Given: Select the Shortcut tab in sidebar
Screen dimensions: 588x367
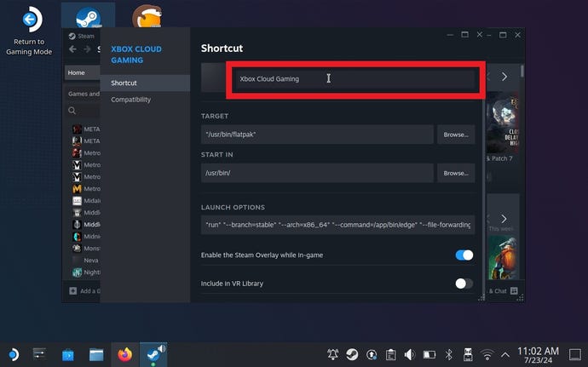Looking at the screenshot, I should 124,83.
